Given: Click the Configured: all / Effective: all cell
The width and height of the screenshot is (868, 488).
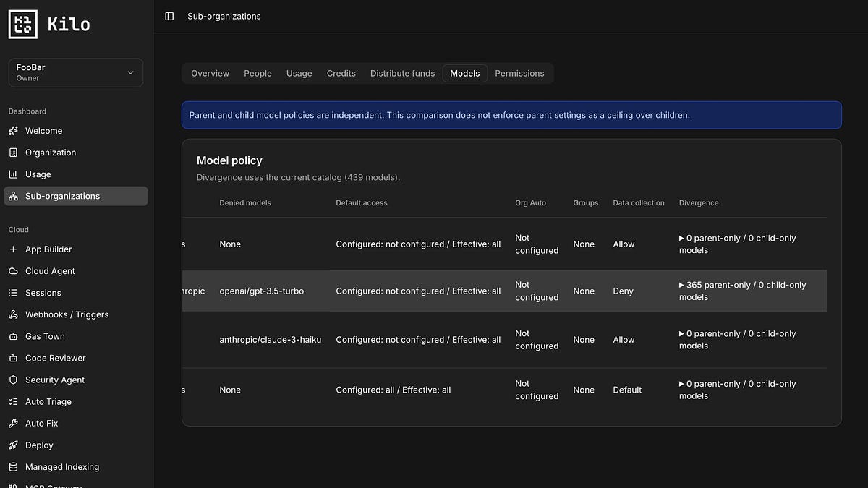Looking at the screenshot, I should pyautogui.click(x=393, y=390).
